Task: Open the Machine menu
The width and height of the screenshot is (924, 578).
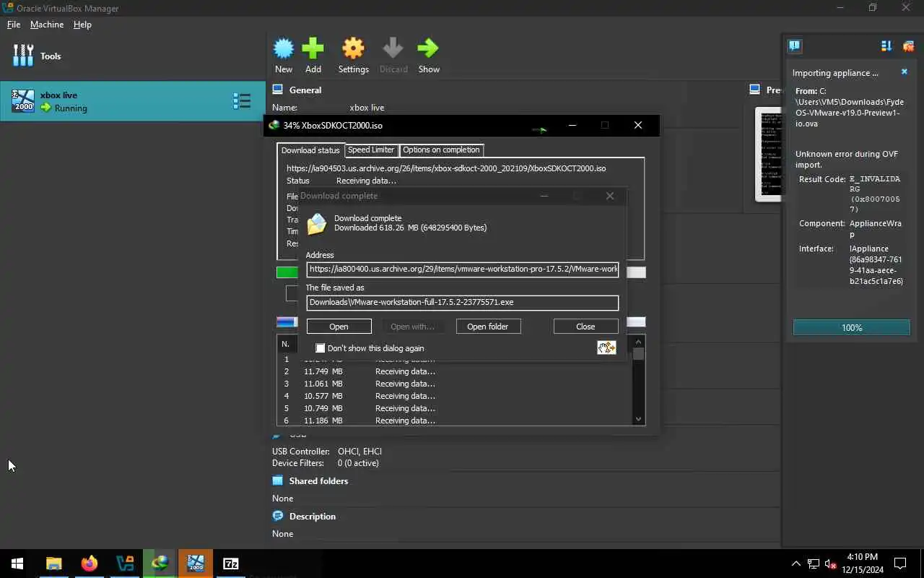Action: pos(47,24)
